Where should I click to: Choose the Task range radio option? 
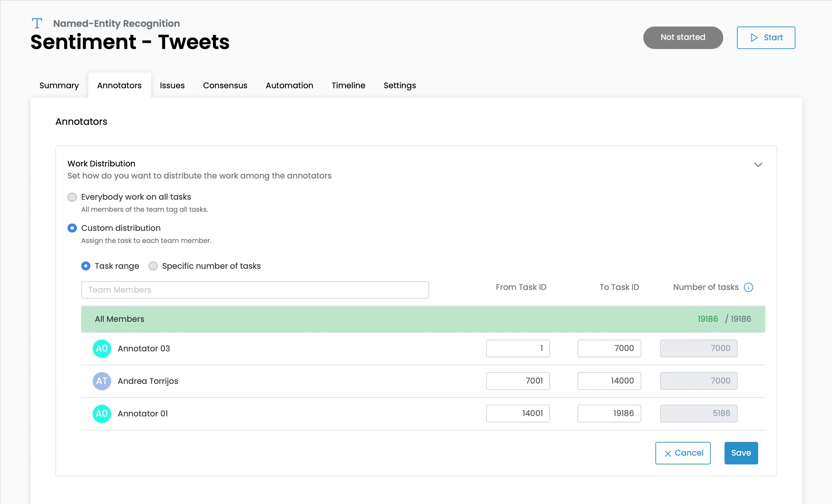tap(86, 266)
